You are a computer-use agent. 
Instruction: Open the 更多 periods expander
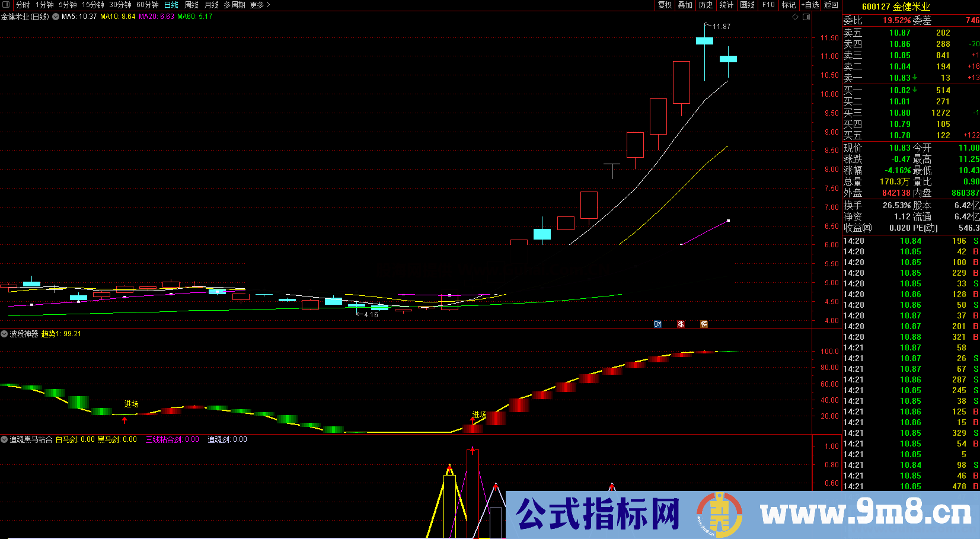tap(260, 5)
